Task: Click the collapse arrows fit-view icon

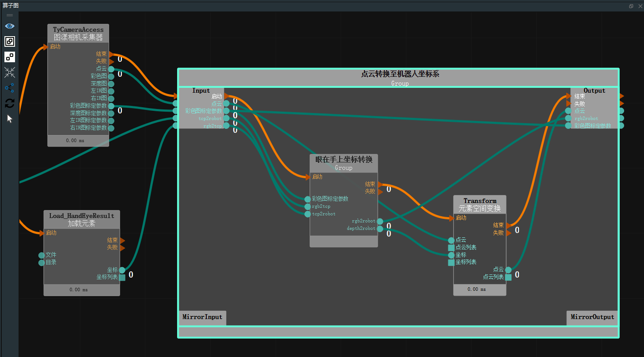Action: pyautogui.click(x=10, y=72)
